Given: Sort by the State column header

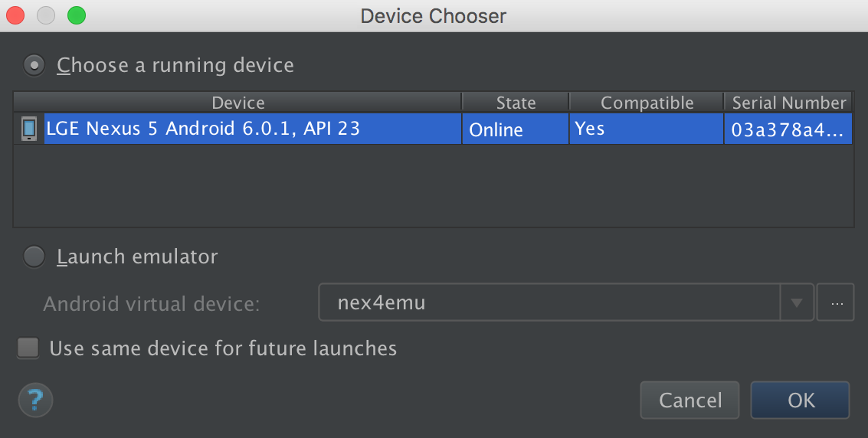Looking at the screenshot, I should point(516,103).
